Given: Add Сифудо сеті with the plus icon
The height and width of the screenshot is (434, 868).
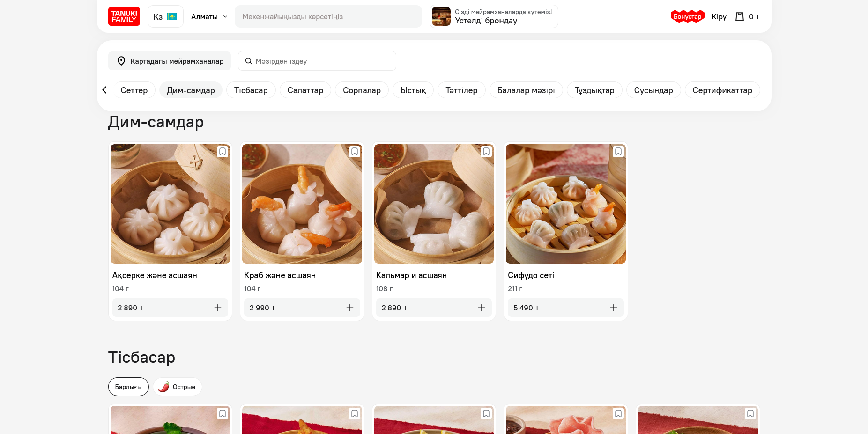Looking at the screenshot, I should point(614,308).
